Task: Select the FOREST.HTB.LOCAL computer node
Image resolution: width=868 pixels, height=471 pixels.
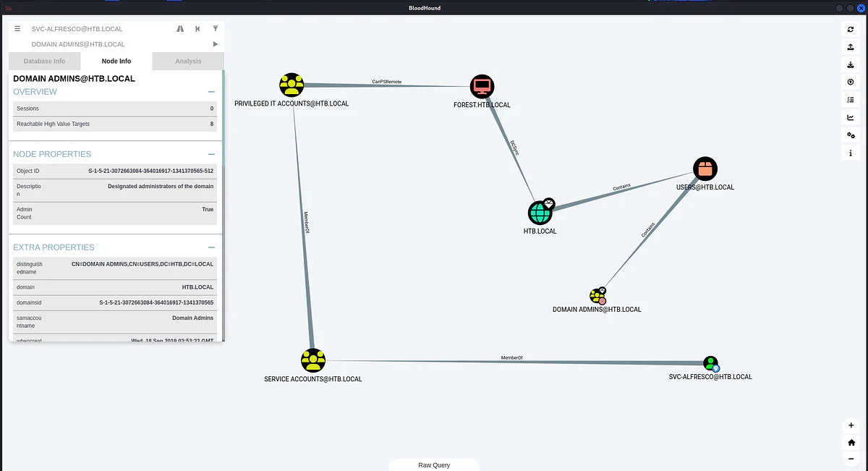Action: (x=482, y=87)
